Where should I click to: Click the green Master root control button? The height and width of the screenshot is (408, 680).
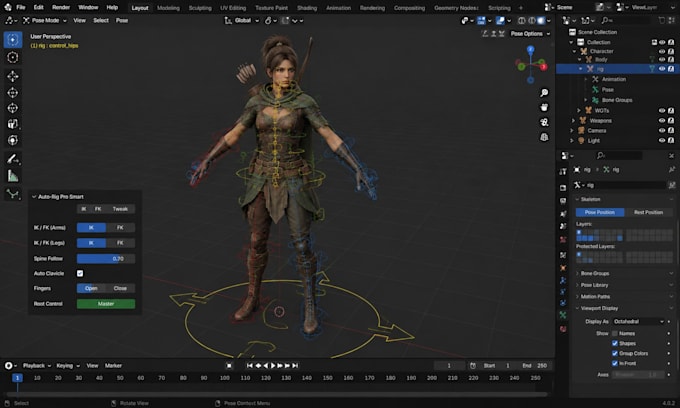coord(106,304)
